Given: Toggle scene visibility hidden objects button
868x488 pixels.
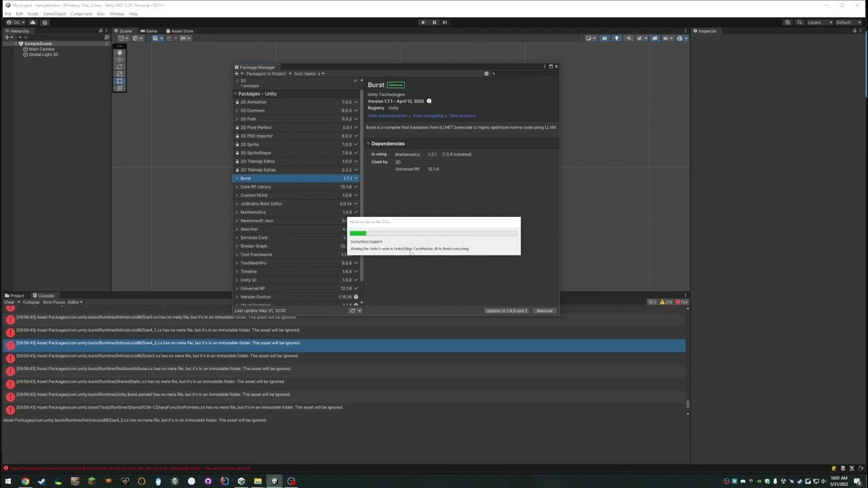Looking at the screenshot, I should [x=654, y=38].
